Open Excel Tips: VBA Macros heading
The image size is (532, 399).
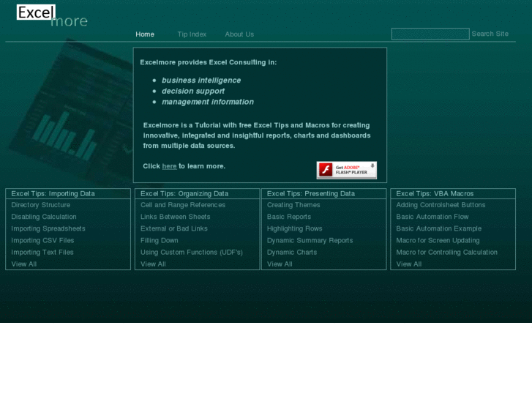coord(435,193)
